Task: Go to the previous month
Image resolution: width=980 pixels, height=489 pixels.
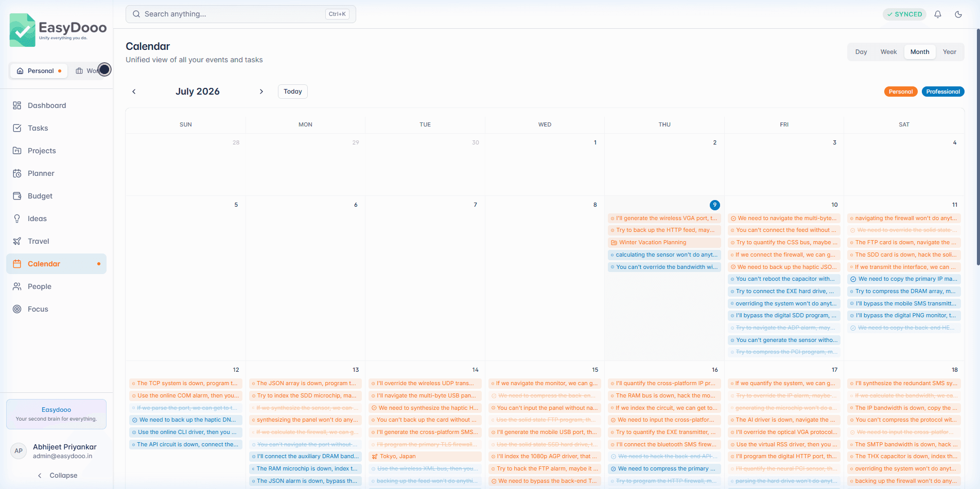Action: tap(134, 92)
